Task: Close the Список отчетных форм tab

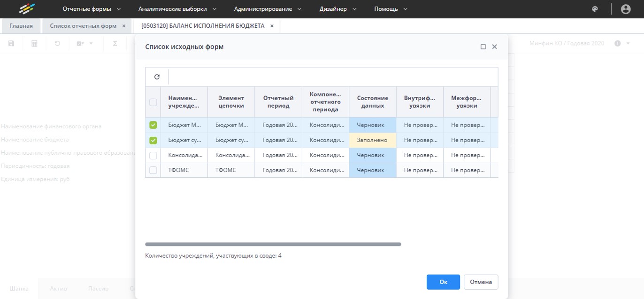Action: click(x=124, y=26)
